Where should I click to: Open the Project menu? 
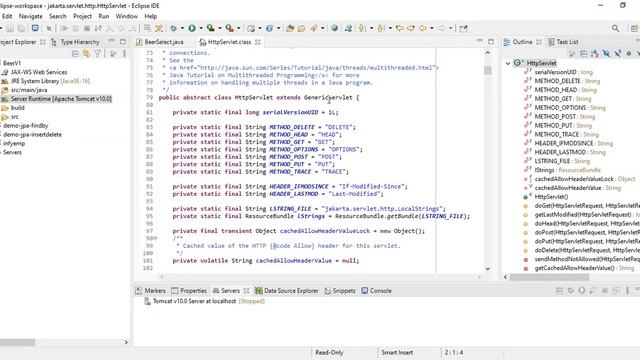[82, 16]
